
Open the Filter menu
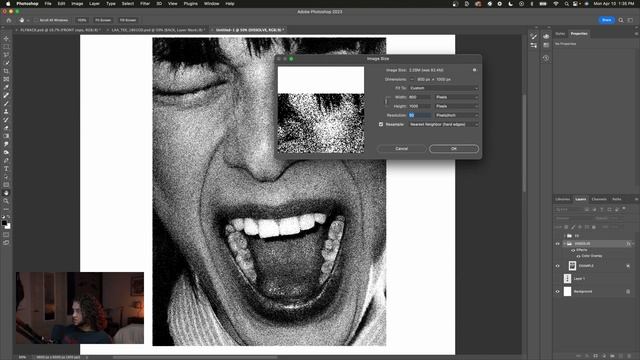point(145,4)
